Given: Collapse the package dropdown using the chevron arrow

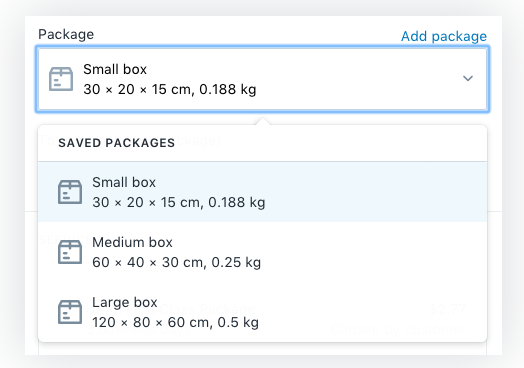Looking at the screenshot, I should (x=468, y=78).
